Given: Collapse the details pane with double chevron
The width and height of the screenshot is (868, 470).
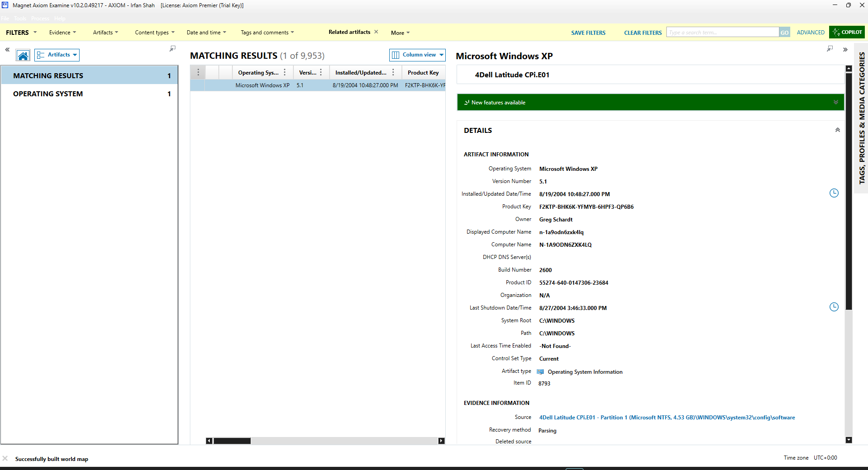Looking at the screenshot, I should pyautogui.click(x=845, y=50).
